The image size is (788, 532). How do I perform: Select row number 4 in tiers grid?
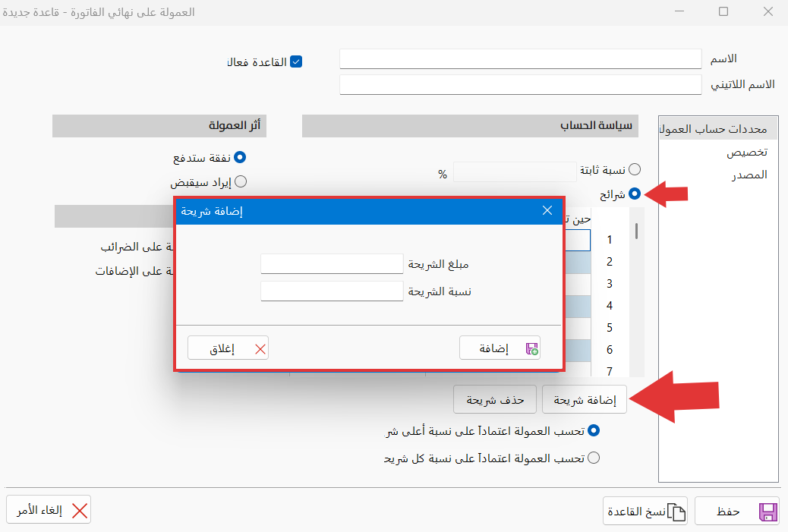coord(610,305)
